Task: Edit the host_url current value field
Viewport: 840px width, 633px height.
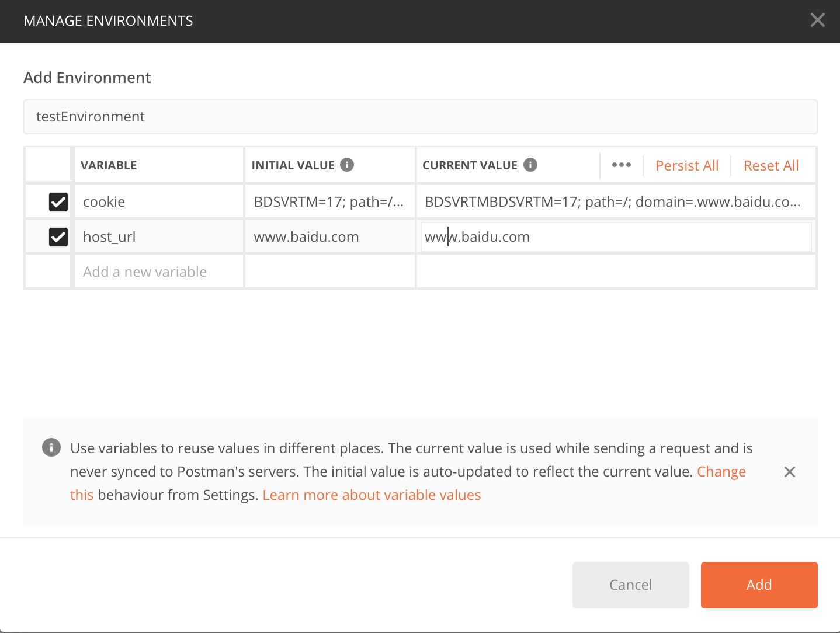Action: click(x=616, y=237)
